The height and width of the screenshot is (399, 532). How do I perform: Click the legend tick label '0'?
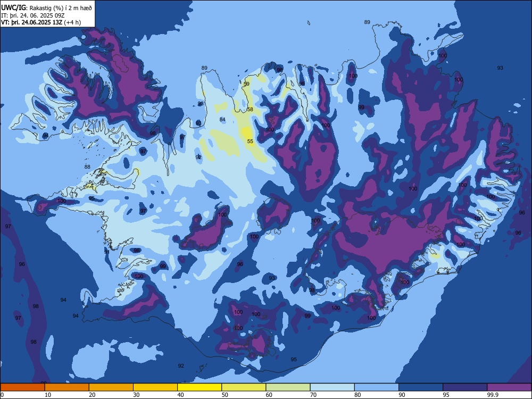[2, 395]
